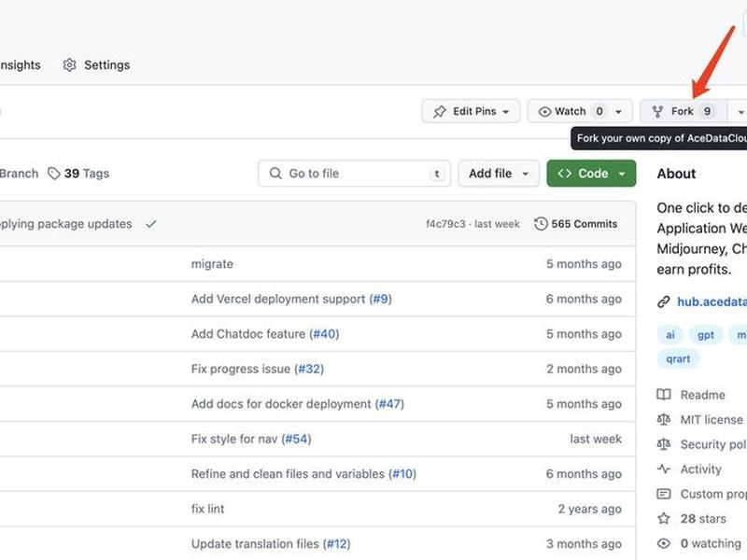
Task: Expand the green Code dropdown arrow
Action: pyautogui.click(x=622, y=174)
